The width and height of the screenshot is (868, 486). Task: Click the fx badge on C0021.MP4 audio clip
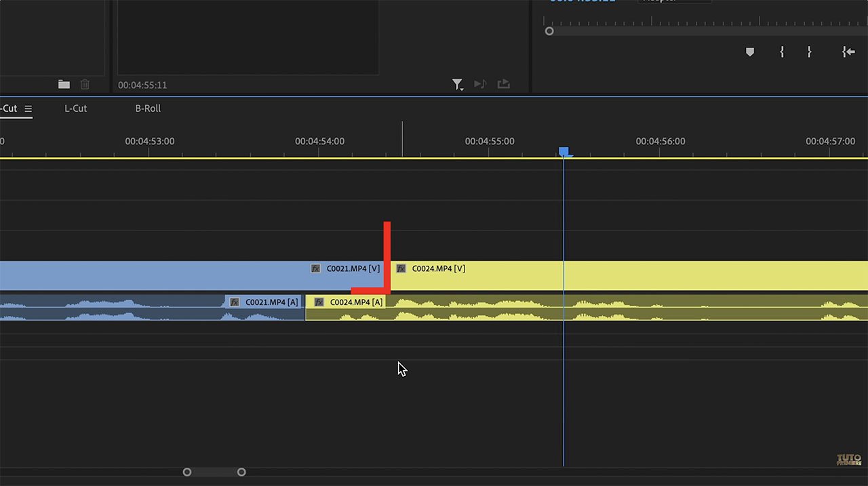coord(234,302)
